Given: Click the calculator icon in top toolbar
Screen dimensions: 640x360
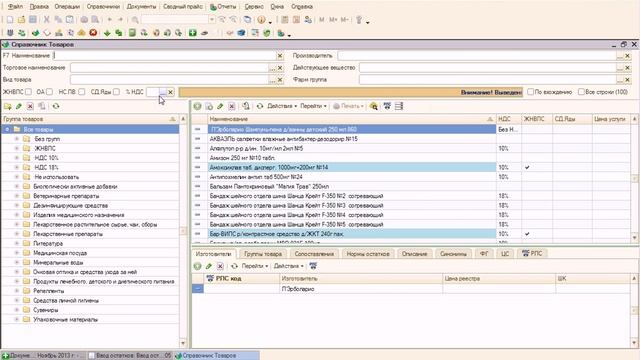Looking at the screenshot, I should [285, 20].
